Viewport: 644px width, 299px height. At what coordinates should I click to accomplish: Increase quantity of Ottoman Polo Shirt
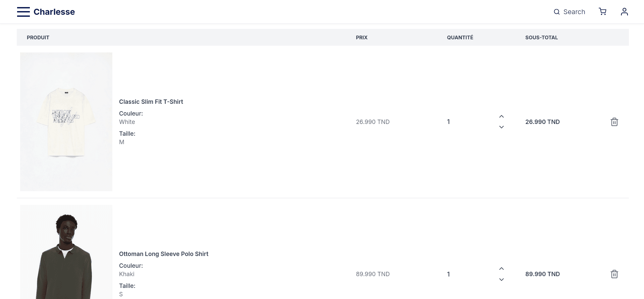[501, 269]
